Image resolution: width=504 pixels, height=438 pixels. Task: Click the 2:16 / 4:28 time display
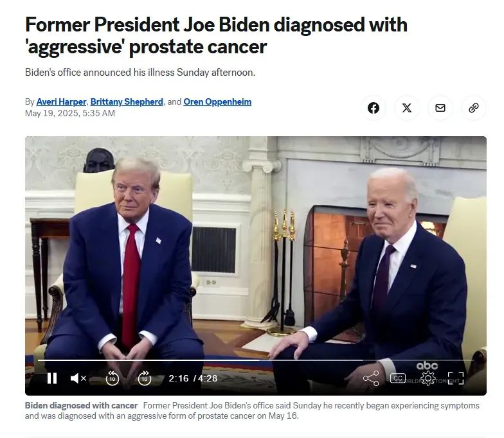tap(193, 378)
